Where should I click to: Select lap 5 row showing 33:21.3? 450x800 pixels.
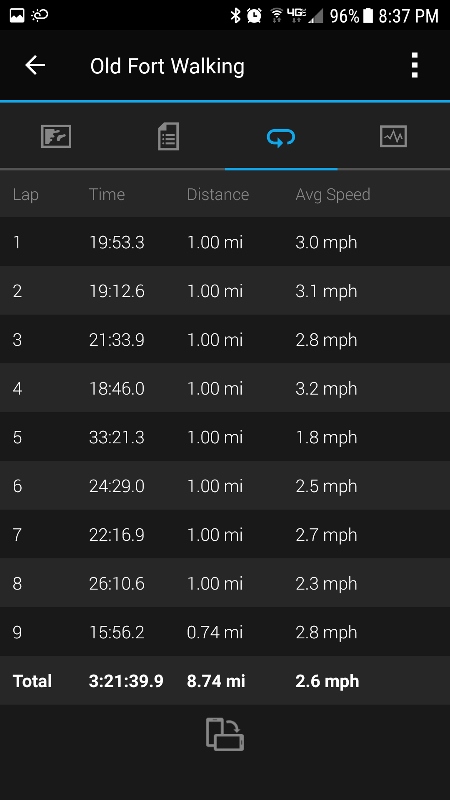tap(225, 437)
